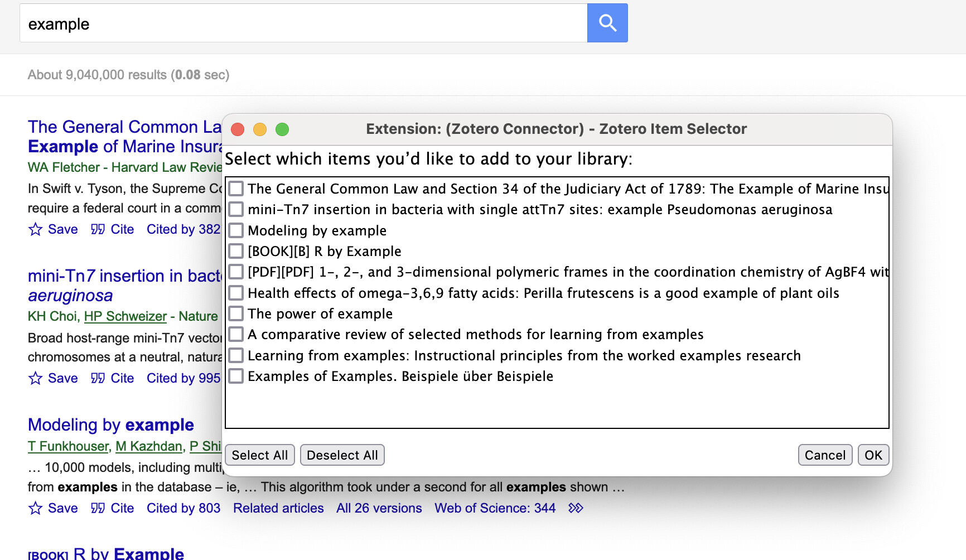Open the 'Modeling by example' result title
This screenshot has width=966, height=560.
pos(111,425)
